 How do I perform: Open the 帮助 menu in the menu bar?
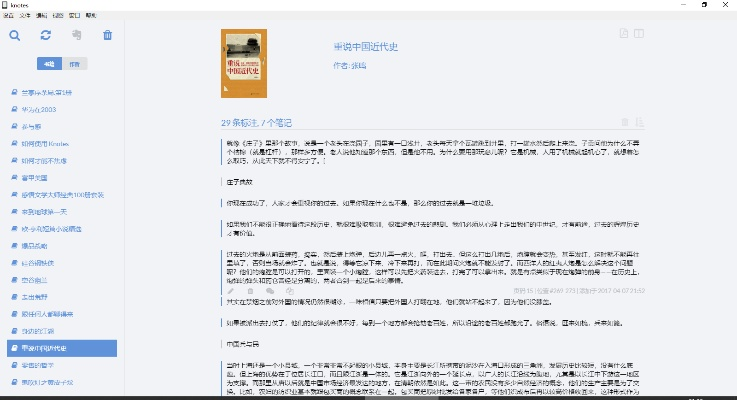point(91,16)
